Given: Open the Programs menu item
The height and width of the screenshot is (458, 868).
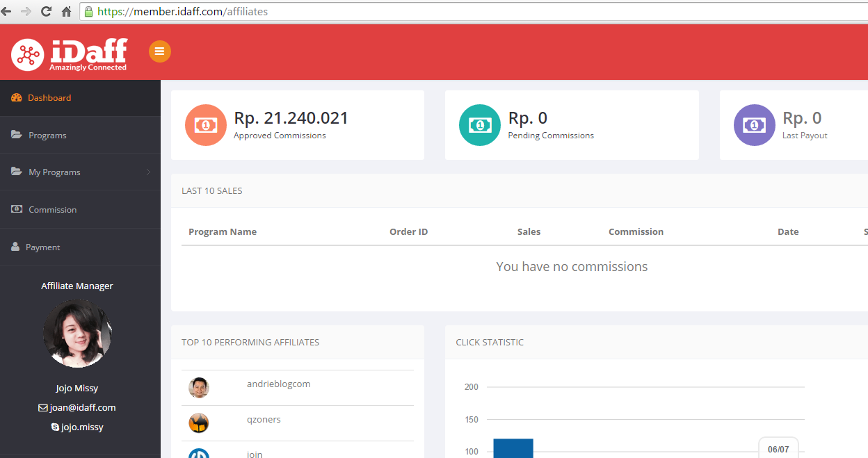Looking at the screenshot, I should (x=80, y=135).
